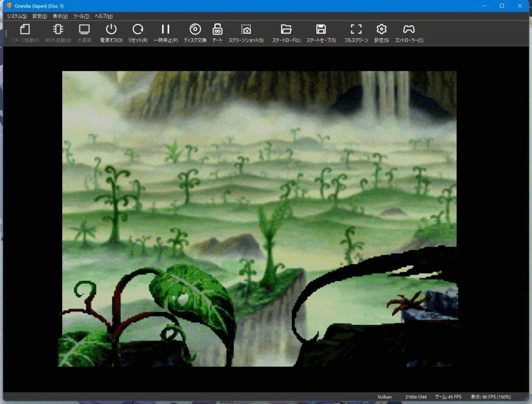Minimize the Grandia emulator window
This screenshot has width=532, height=404.
click(x=484, y=6)
